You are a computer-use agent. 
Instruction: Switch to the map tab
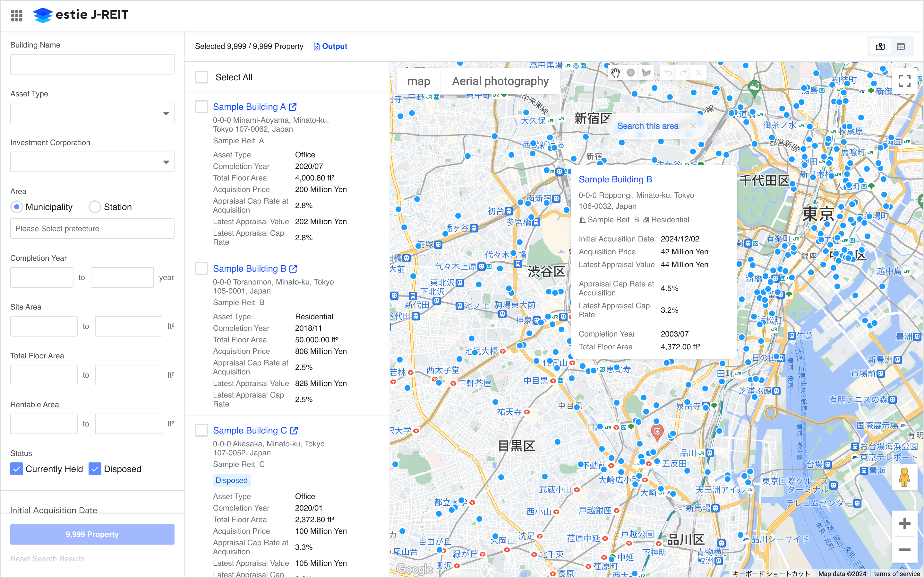418,81
